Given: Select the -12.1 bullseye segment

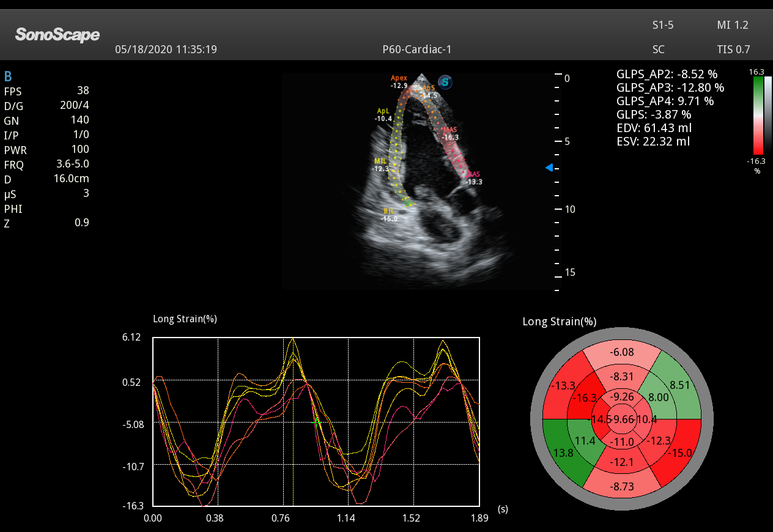Looking at the screenshot, I should pos(622,461).
